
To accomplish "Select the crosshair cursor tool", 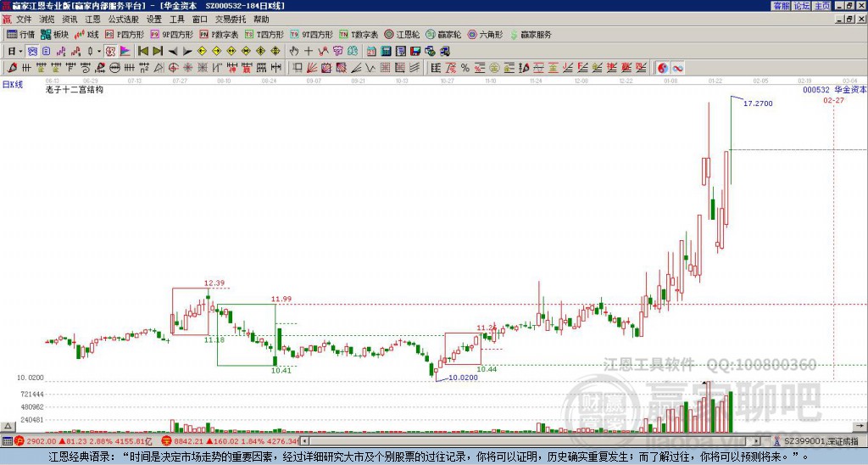I will click(x=309, y=52).
